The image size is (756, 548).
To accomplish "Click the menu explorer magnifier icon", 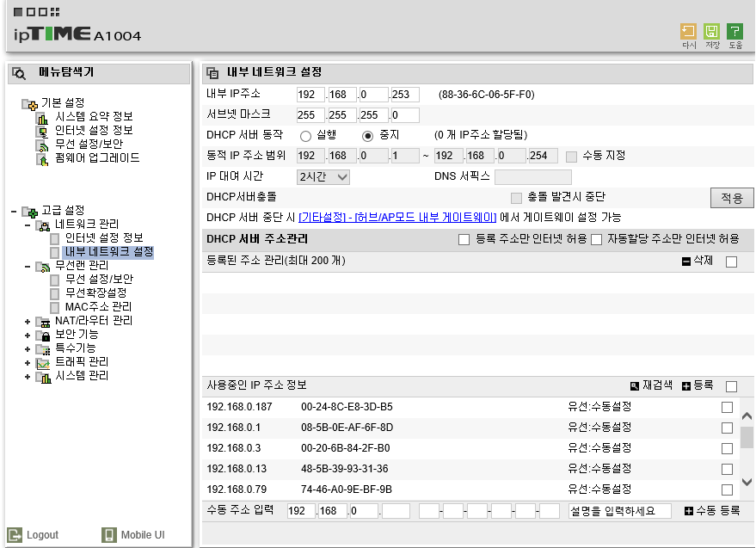I will [19, 73].
